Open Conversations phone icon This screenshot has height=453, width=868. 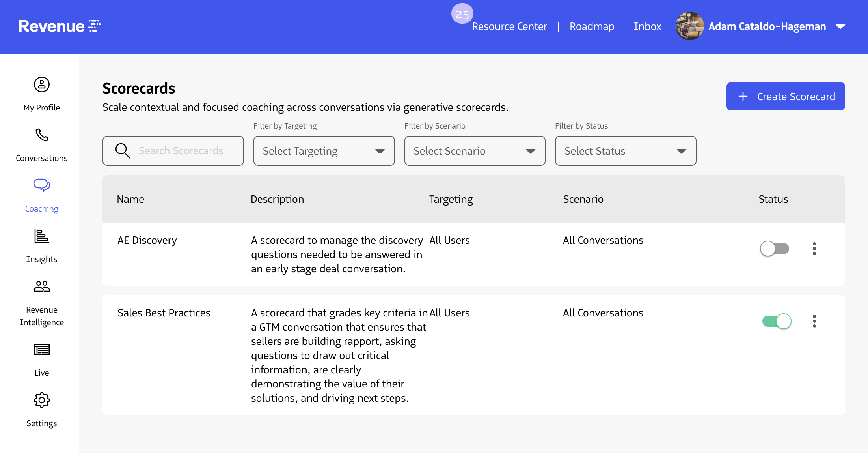[42, 135]
